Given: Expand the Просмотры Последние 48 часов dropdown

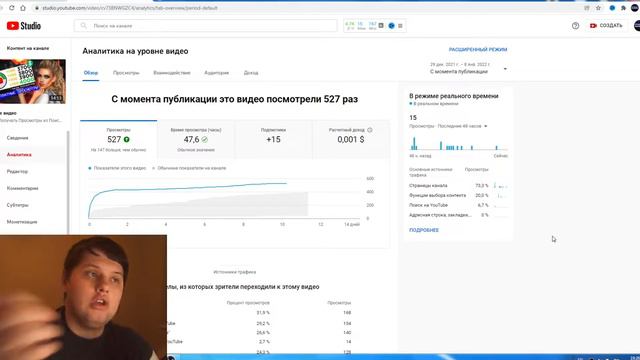Looking at the screenshot, I should pos(448,126).
